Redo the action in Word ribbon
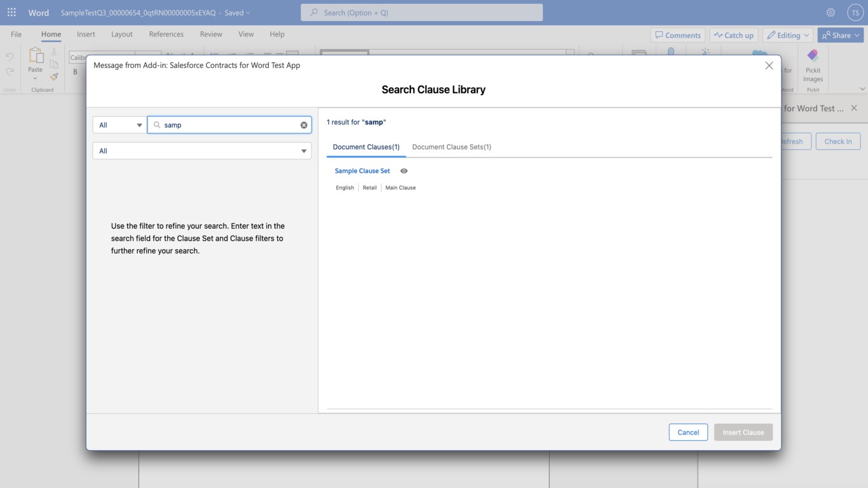The width and height of the screenshot is (868, 488). [x=10, y=72]
